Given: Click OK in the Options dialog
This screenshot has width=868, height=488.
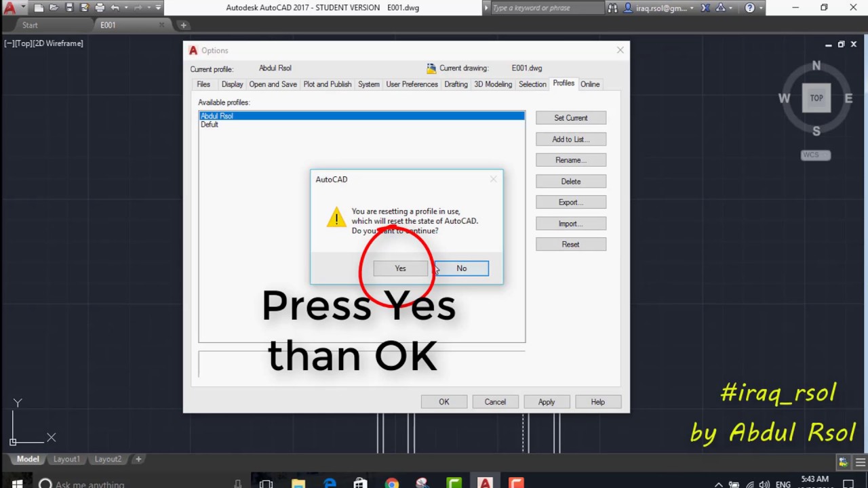Looking at the screenshot, I should [443, 402].
